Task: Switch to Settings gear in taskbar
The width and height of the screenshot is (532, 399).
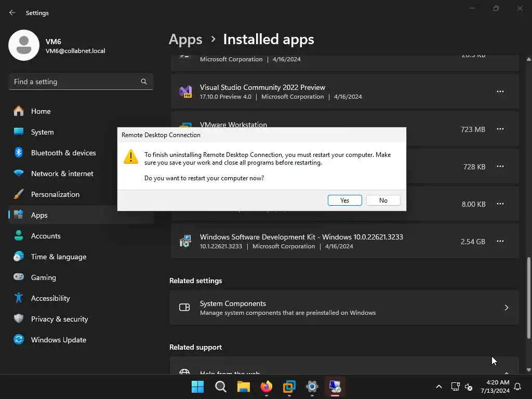Action: point(312,387)
